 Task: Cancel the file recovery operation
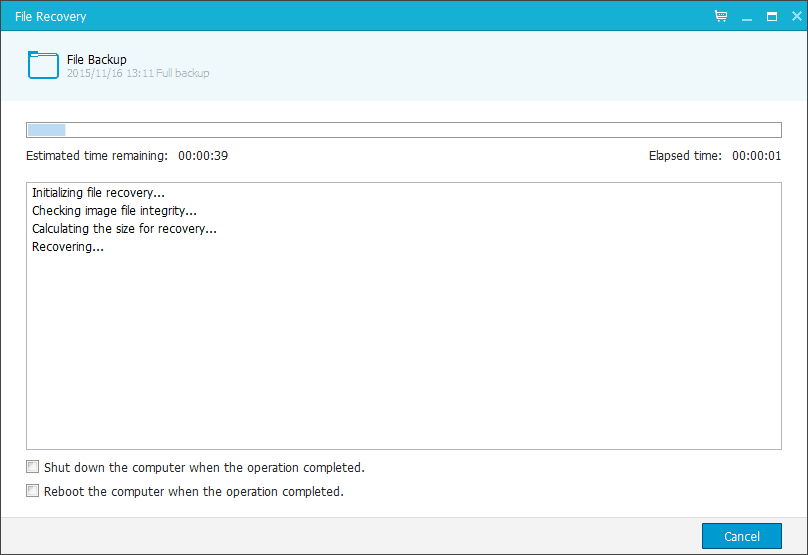click(742, 536)
